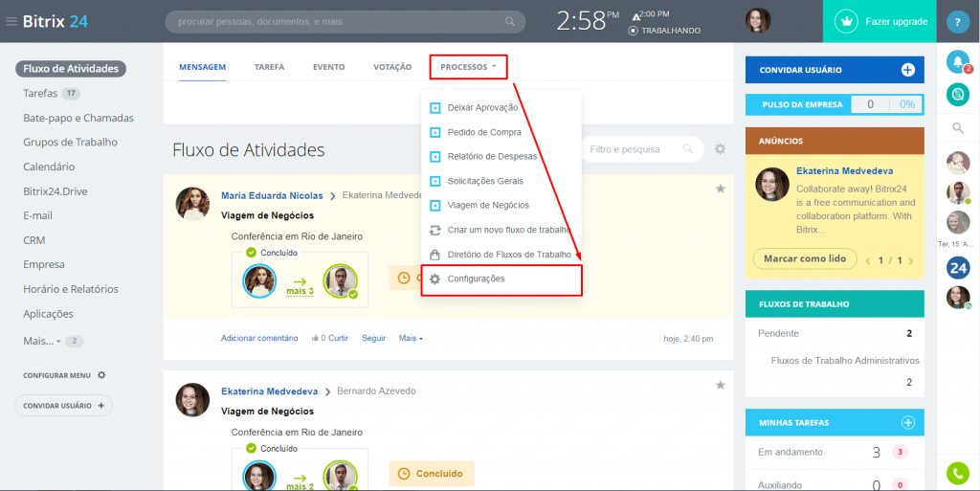Click Adicionar comentário link
Image resolution: width=980 pixels, height=491 pixels.
click(x=259, y=338)
